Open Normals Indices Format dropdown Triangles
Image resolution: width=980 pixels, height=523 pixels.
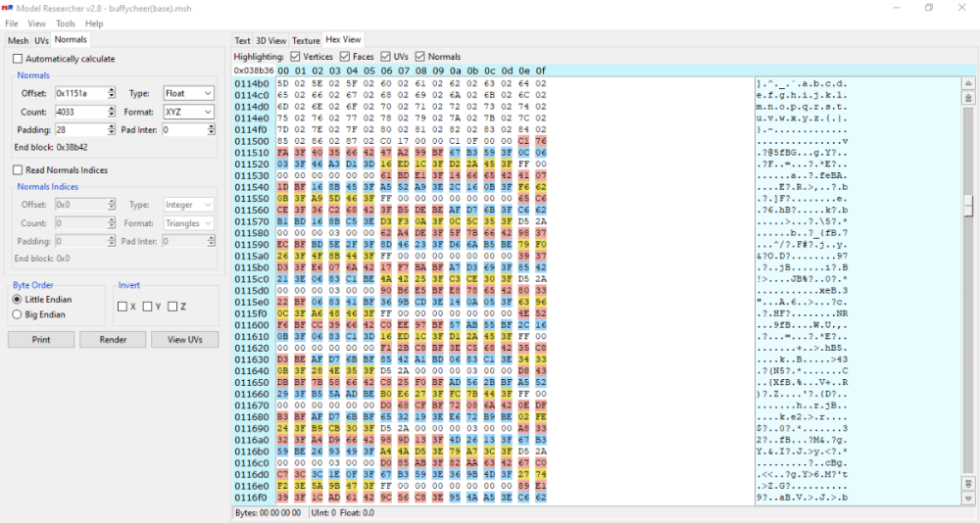(188, 223)
